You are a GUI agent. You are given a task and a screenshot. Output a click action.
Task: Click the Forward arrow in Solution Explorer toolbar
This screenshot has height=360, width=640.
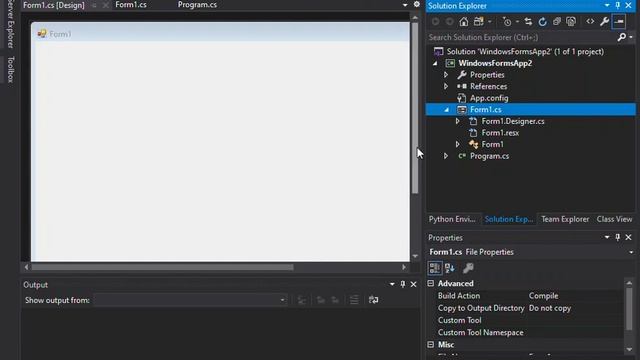[449, 22]
